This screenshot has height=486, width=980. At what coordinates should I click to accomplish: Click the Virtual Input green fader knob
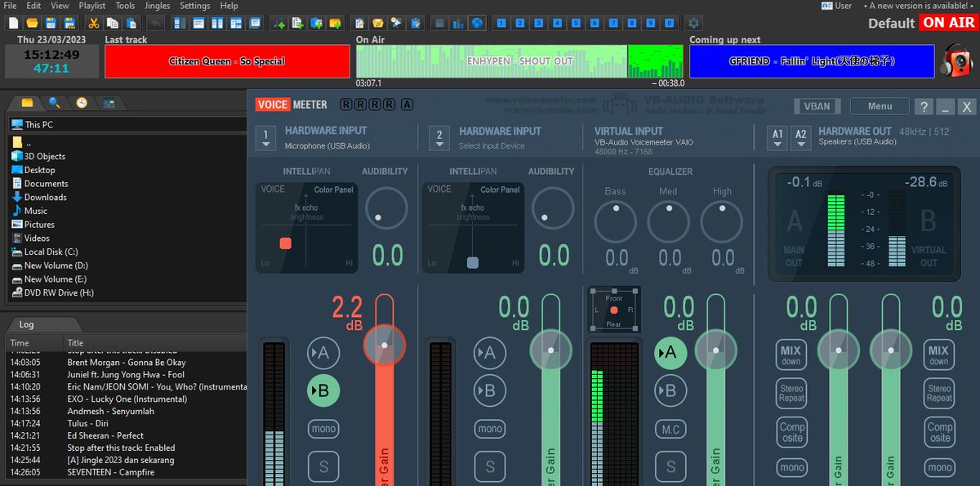point(716,351)
